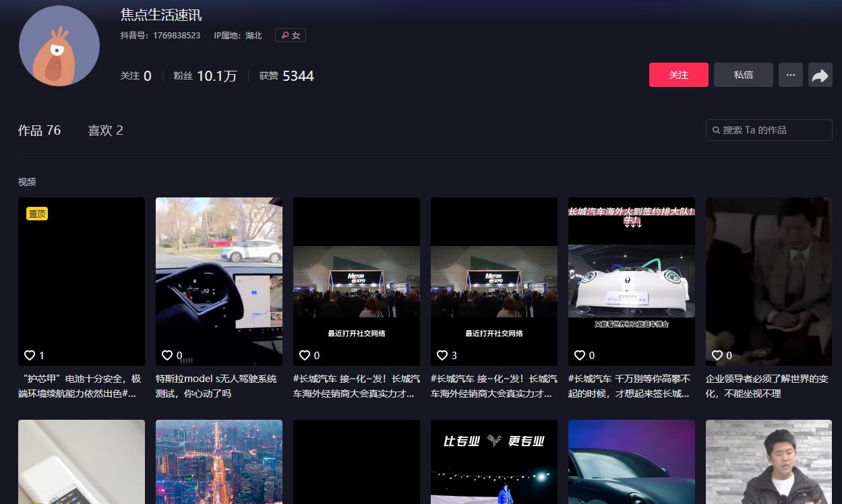This screenshot has width=842, height=504.
Task: Open the 企业领导者 man in suit thumbnail
Action: point(769,282)
